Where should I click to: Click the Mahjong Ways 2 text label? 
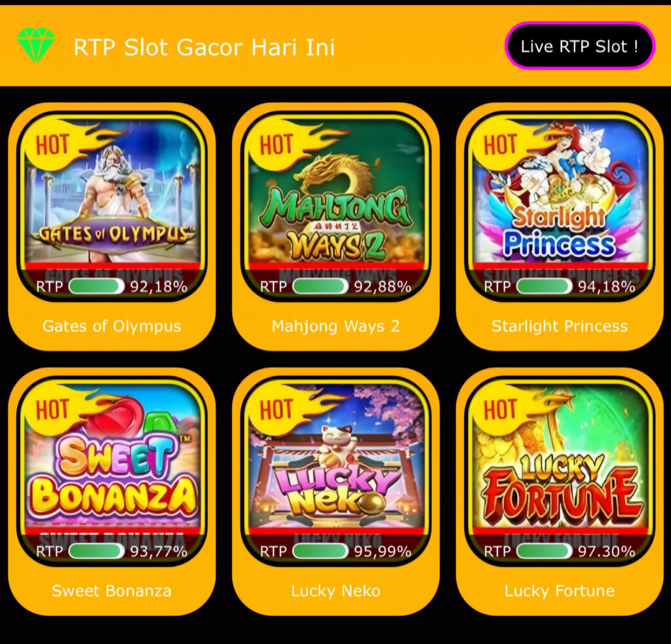336,326
